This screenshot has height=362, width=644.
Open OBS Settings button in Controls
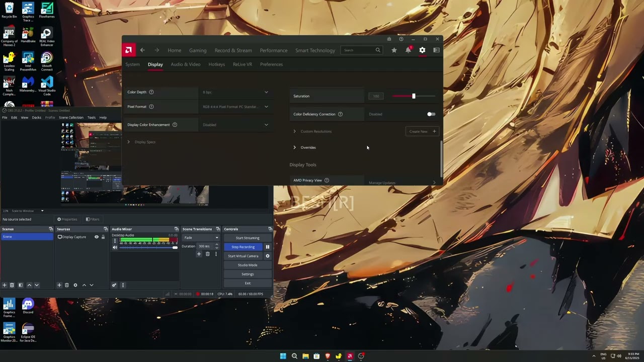pos(248,274)
